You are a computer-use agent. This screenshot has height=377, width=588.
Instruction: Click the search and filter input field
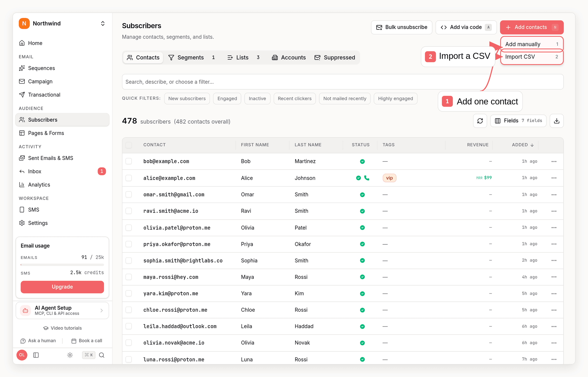pos(343,82)
